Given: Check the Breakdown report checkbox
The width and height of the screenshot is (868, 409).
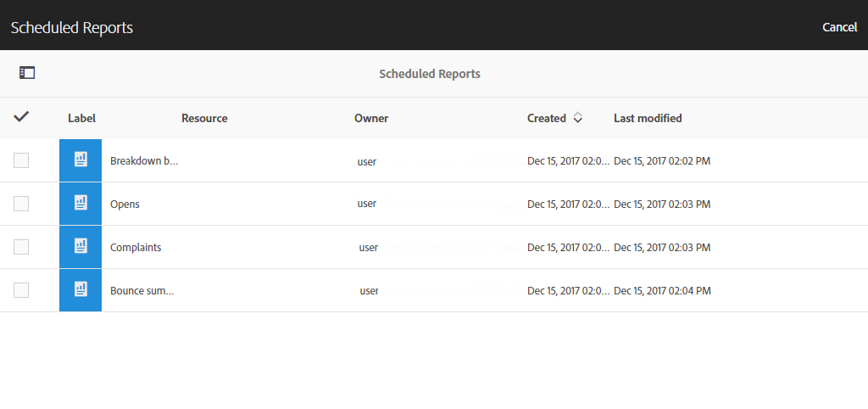Looking at the screenshot, I should tap(21, 160).
